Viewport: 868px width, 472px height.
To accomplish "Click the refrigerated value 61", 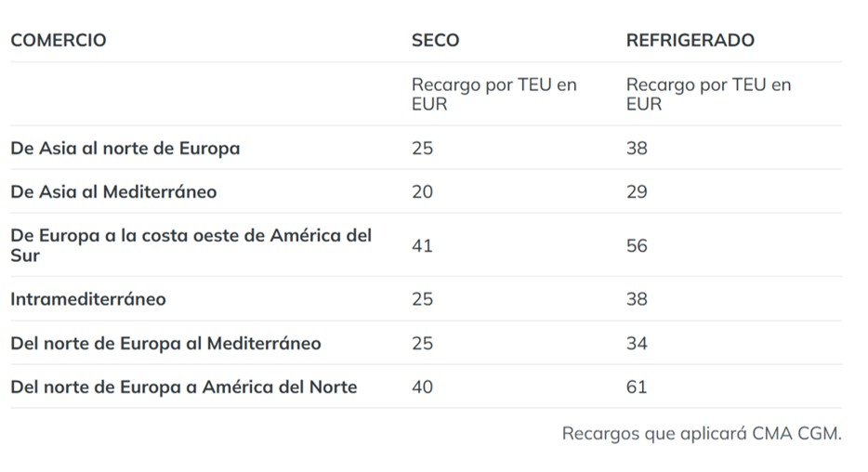I will pos(637,387).
